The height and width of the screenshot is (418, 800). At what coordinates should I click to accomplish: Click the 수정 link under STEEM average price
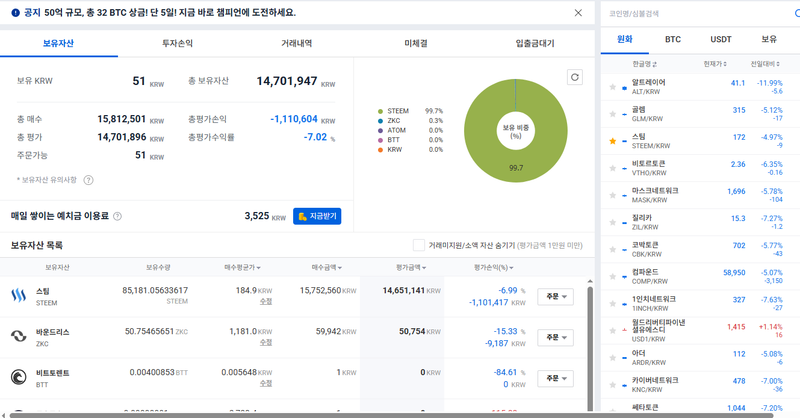266,301
